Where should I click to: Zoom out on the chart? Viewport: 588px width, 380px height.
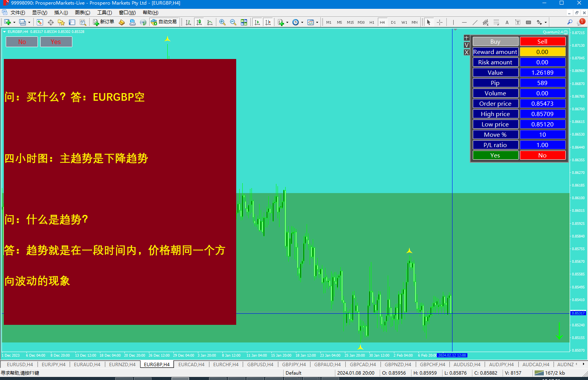pyautogui.click(x=233, y=22)
